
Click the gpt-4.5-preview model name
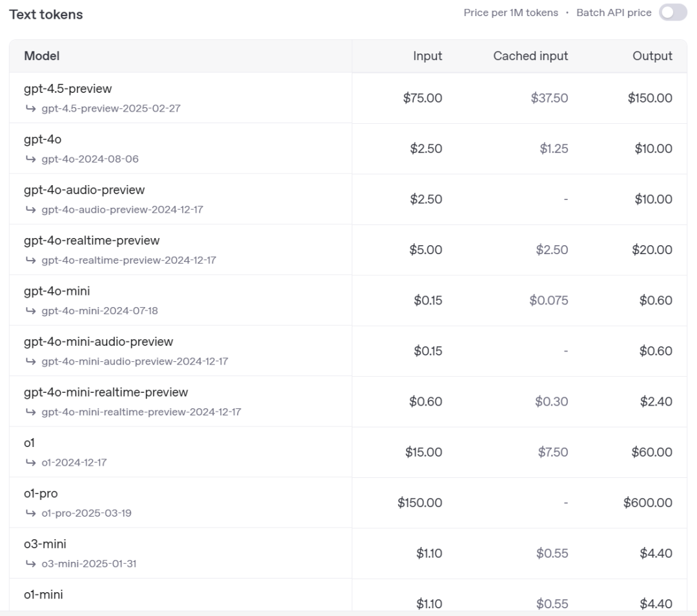pos(68,89)
